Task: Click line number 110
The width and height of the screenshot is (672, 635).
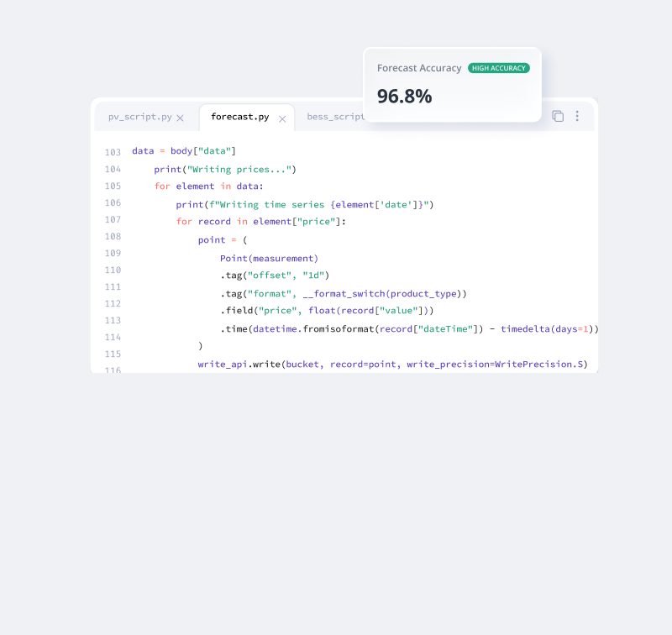Action: tap(113, 270)
